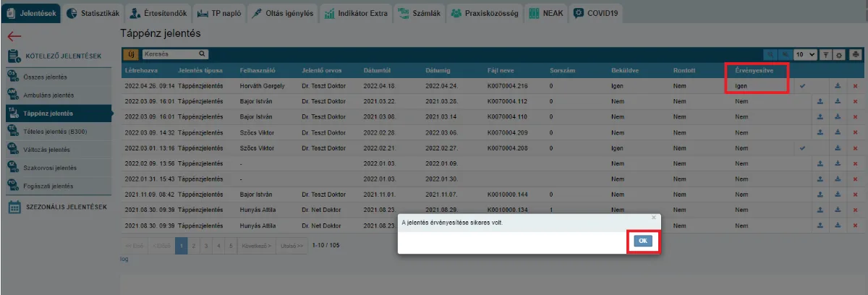Open the Értesítendők tab
The image size is (868, 295).
[159, 13]
